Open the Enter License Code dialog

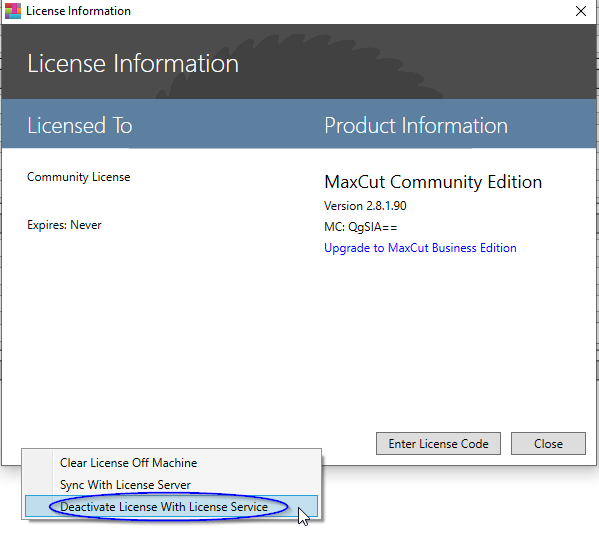(438, 443)
